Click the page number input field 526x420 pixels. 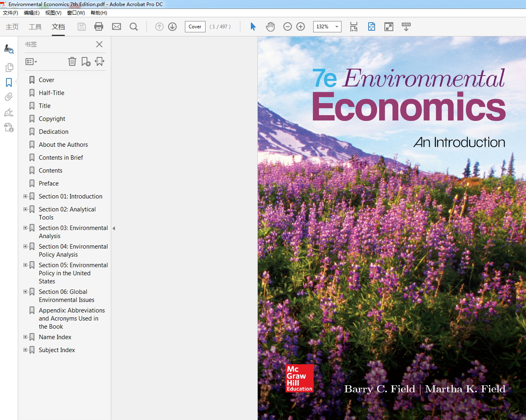coord(195,27)
